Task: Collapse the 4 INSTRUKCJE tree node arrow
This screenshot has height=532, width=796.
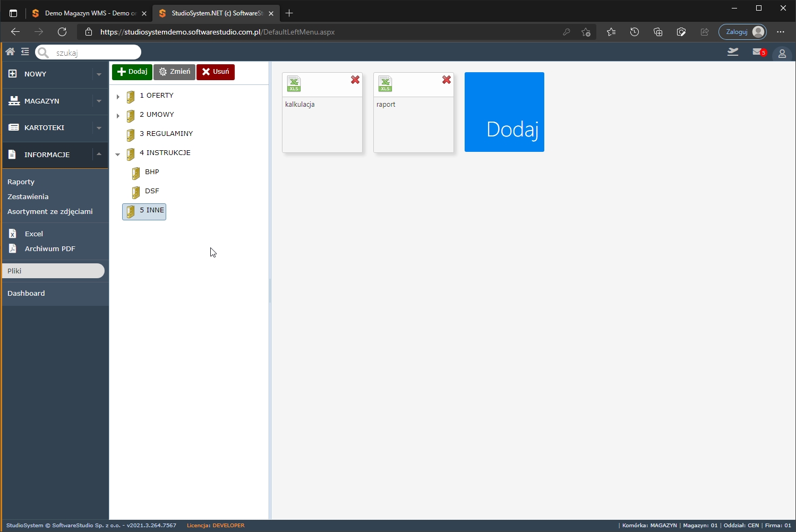Action: [118, 155]
